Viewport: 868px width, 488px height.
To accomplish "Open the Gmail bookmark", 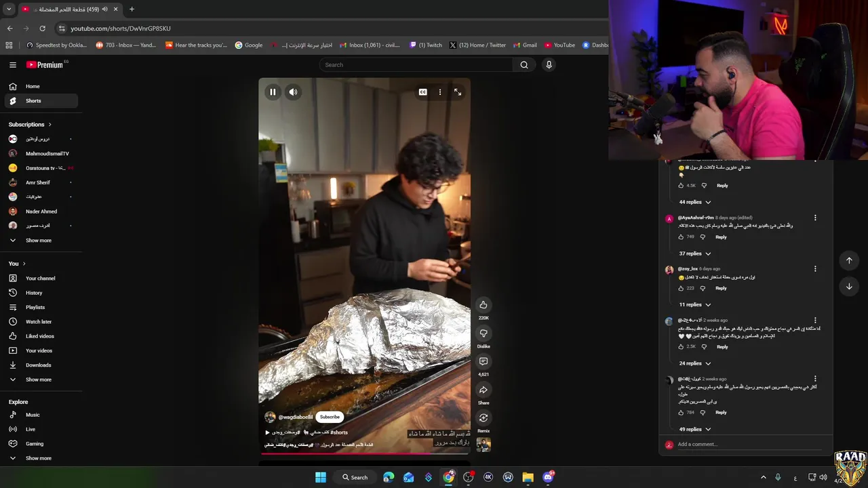I will click(x=525, y=45).
